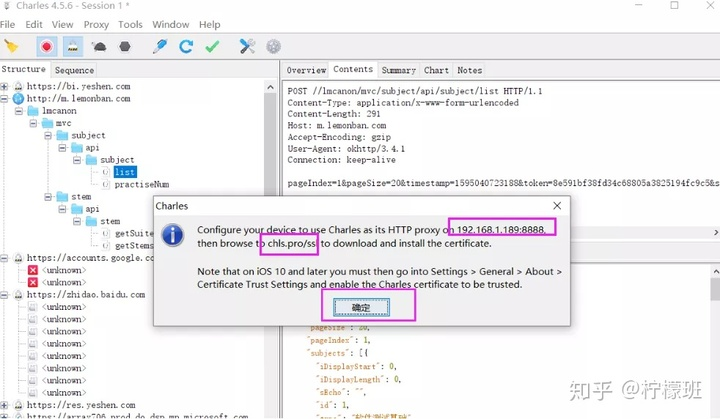Click the right scroll arrow of request pane
This screenshot has width=720, height=419.
[x=716, y=233]
